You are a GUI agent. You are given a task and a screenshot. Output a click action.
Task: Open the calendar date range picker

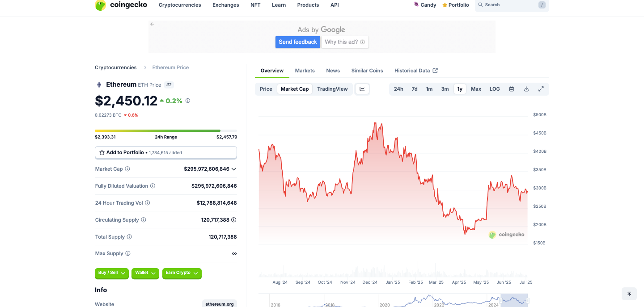tap(512, 89)
